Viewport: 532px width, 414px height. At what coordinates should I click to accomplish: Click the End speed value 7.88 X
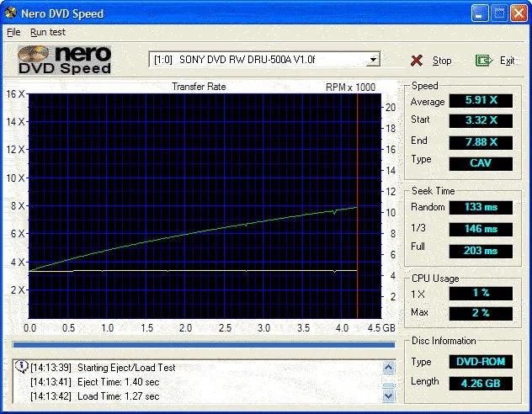coord(481,142)
